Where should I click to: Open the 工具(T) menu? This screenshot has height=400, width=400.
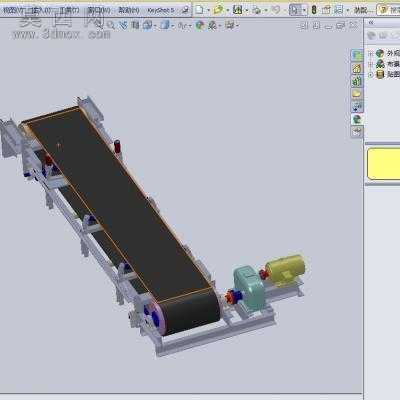(69, 10)
